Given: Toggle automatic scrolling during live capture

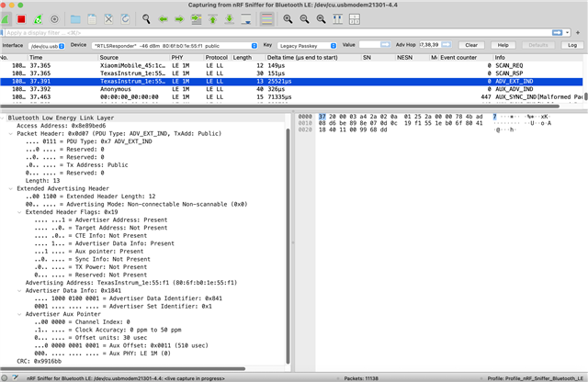Looking at the screenshot, I should (245, 18).
